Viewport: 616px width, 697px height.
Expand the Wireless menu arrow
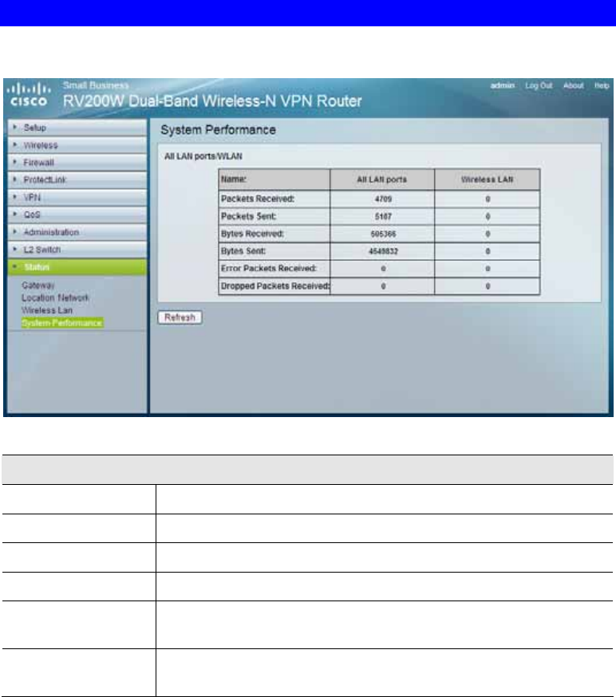click(x=15, y=145)
